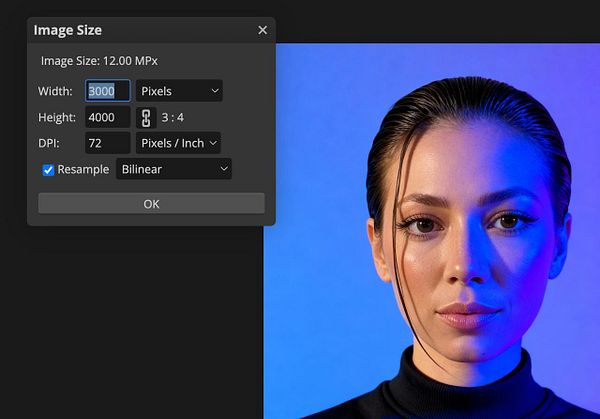This screenshot has height=419, width=600.
Task: Click the Image Size: 12.00 MPx text
Action: pos(99,61)
